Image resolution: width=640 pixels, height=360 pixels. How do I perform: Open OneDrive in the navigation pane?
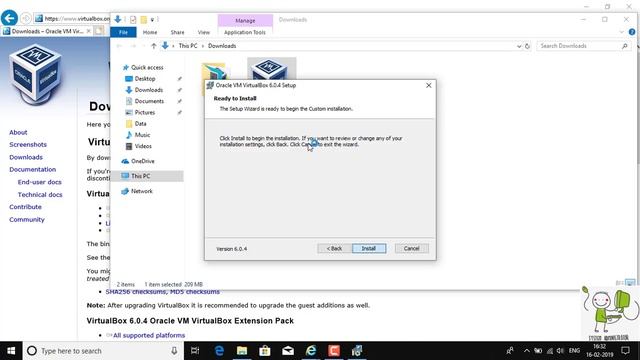tap(142, 161)
